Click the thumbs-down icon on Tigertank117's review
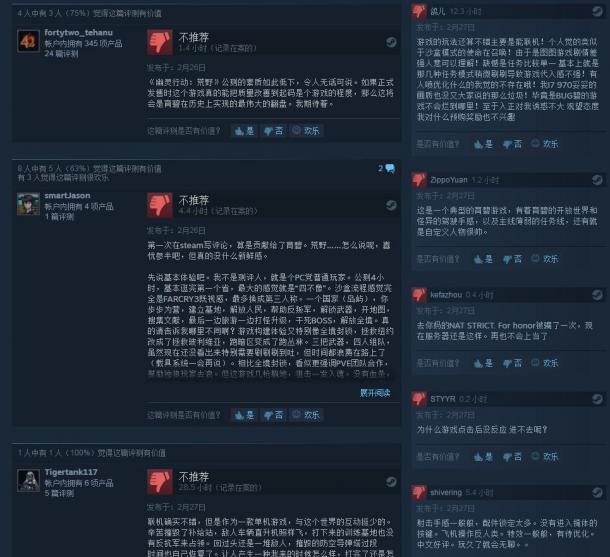The width and height of the screenshot is (610, 557). point(160,482)
